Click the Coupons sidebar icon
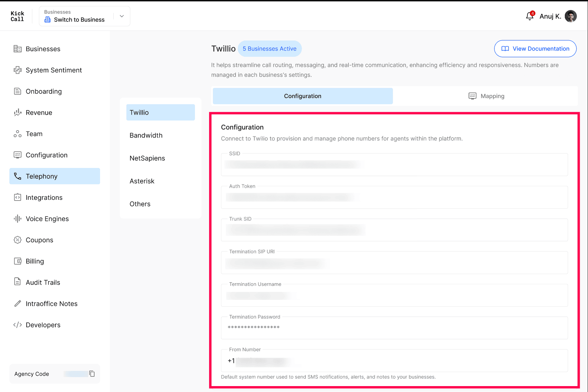588x392 pixels. [17, 240]
